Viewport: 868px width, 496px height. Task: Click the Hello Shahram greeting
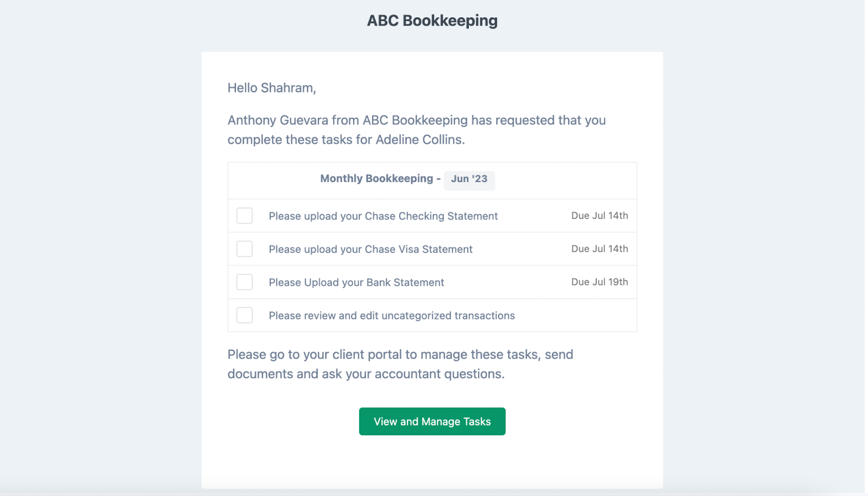(272, 88)
